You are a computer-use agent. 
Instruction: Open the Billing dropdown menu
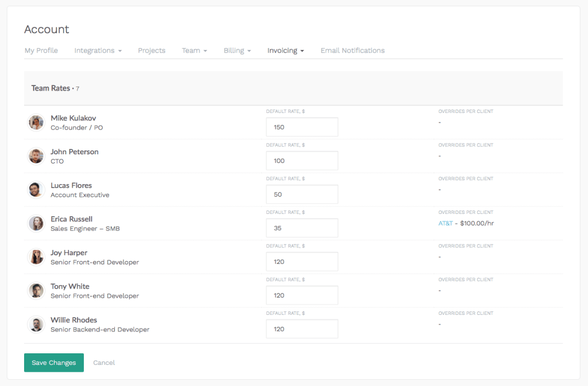(237, 50)
